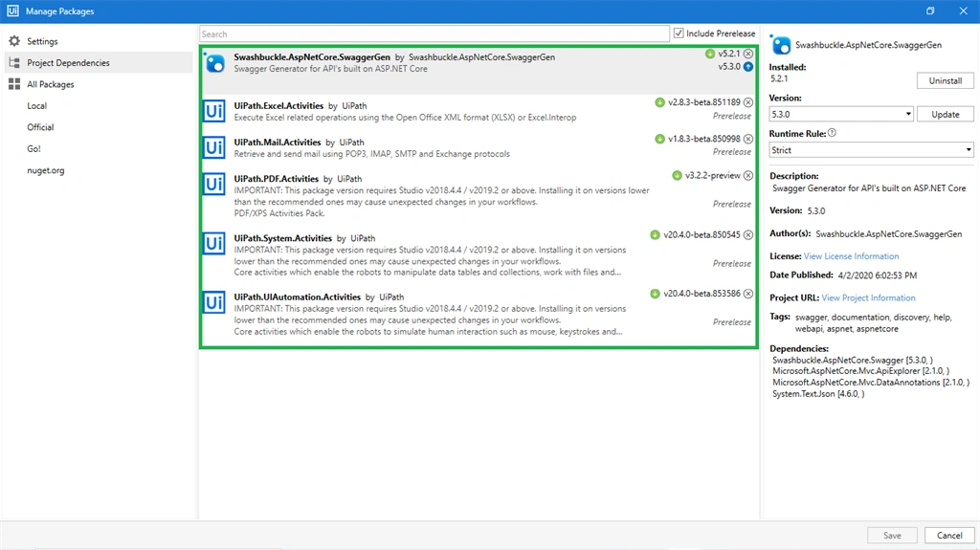Click Microsoft.AspNetCore.Mvc.ApiExplorer dependency
The height and width of the screenshot is (550, 980).
(860, 370)
